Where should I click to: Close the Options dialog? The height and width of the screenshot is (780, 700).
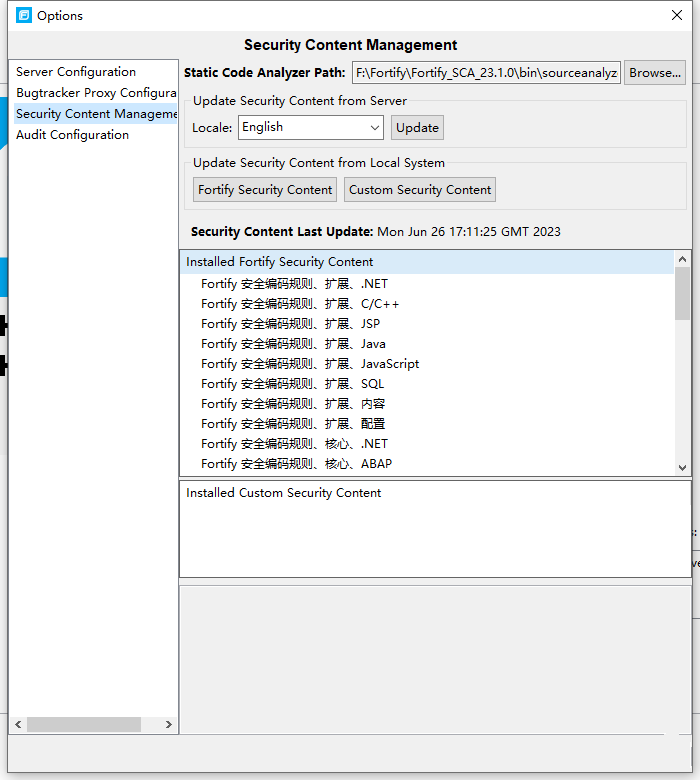pyautogui.click(x=677, y=15)
